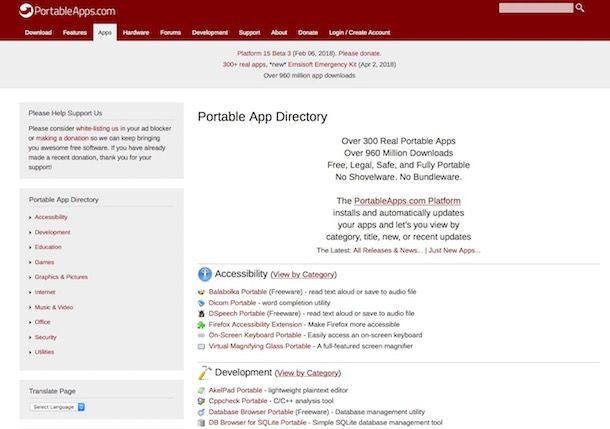Click the white-listing us link
Viewport: 610px width, 429px height.
coord(97,128)
